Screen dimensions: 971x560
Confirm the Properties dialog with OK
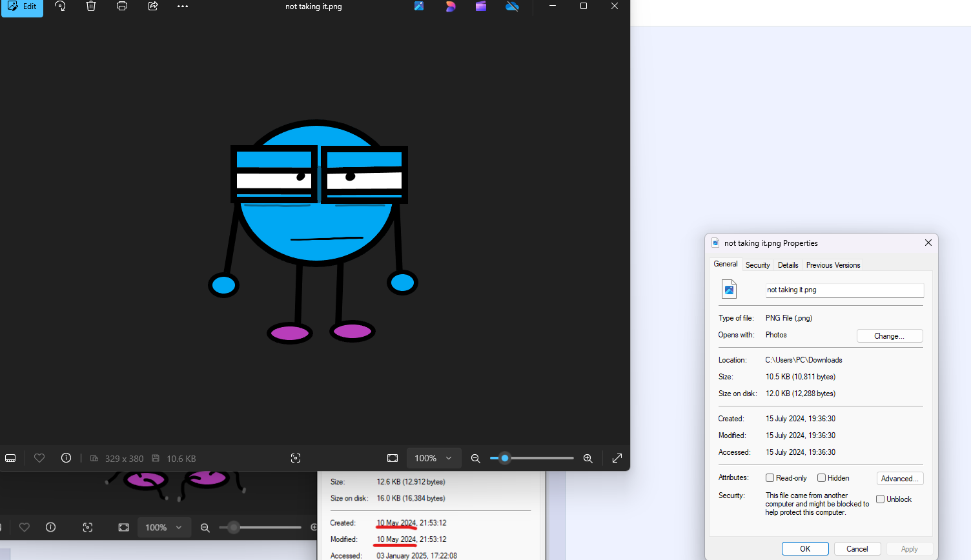point(804,549)
